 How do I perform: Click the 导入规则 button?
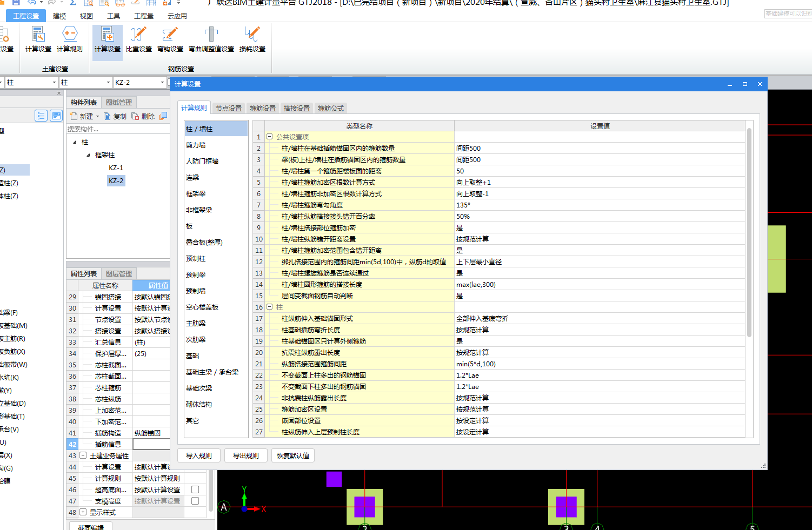[199, 455]
